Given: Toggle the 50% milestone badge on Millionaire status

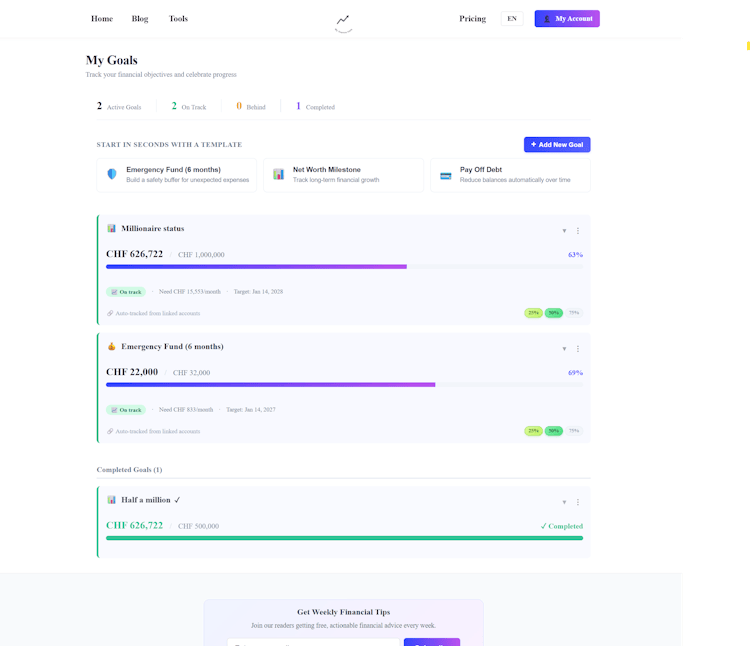Looking at the screenshot, I should [x=553, y=313].
